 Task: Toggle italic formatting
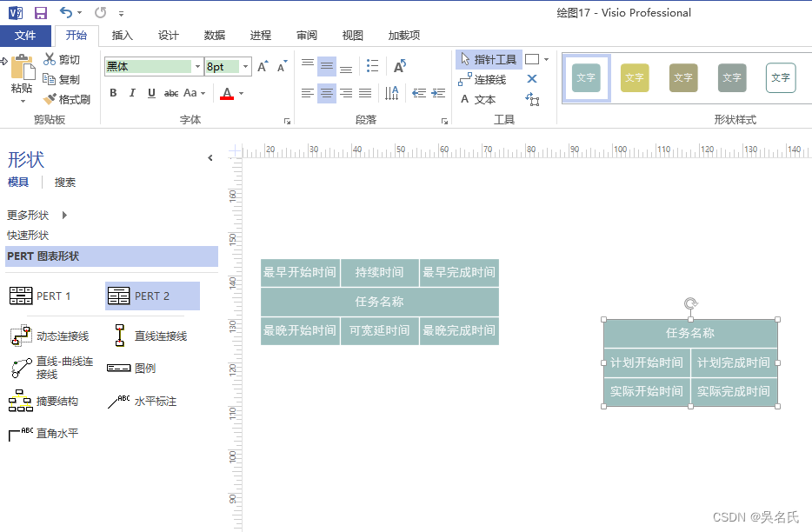point(132,93)
